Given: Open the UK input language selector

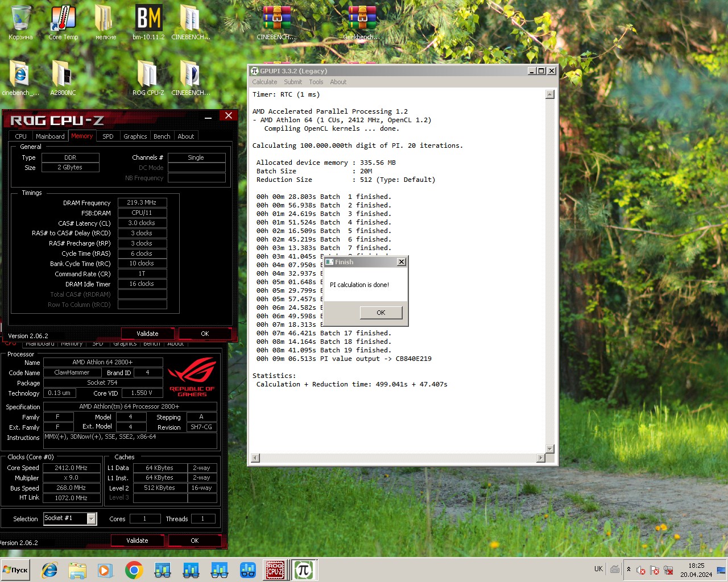Looking at the screenshot, I should point(598,569).
